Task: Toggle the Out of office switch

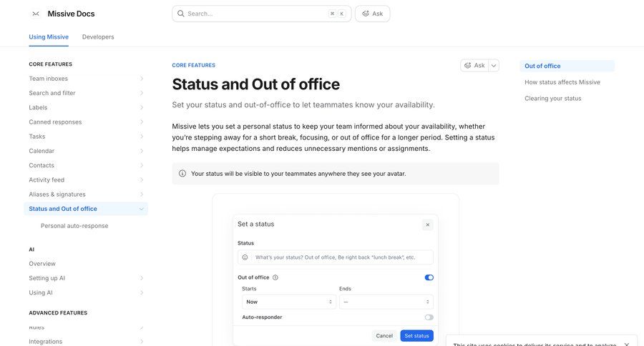Action: [x=429, y=277]
